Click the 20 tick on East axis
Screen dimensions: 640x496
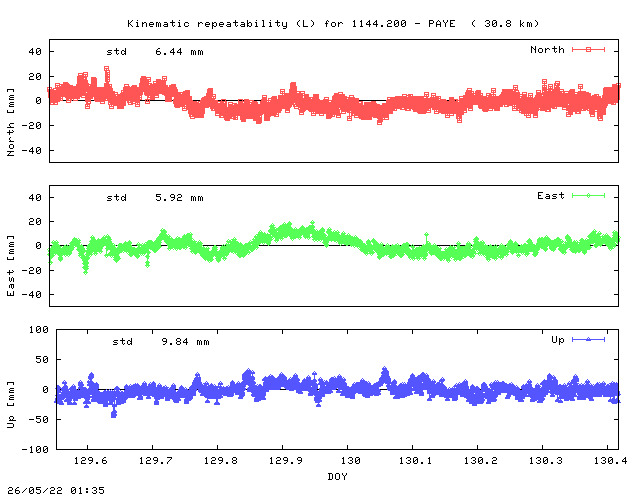[35, 222]
